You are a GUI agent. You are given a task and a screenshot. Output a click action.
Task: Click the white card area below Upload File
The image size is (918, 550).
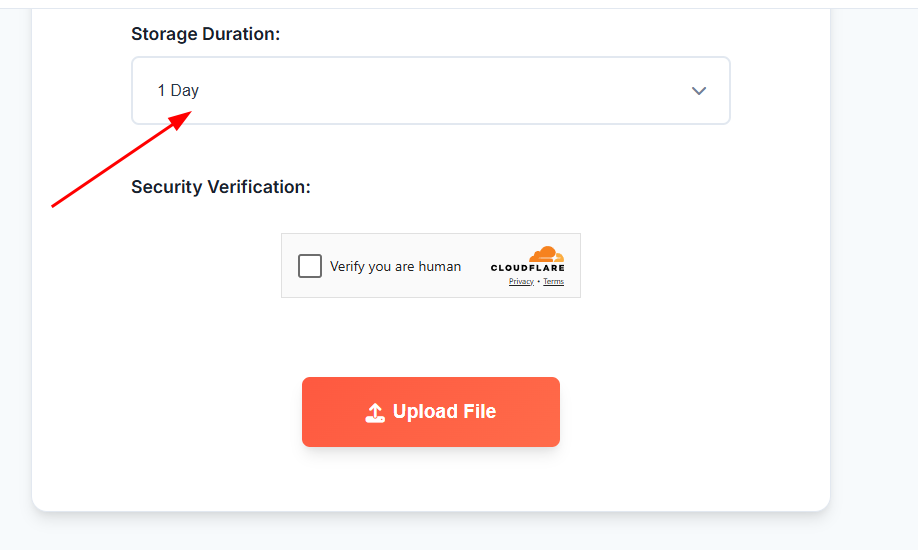tap(431, 477)
